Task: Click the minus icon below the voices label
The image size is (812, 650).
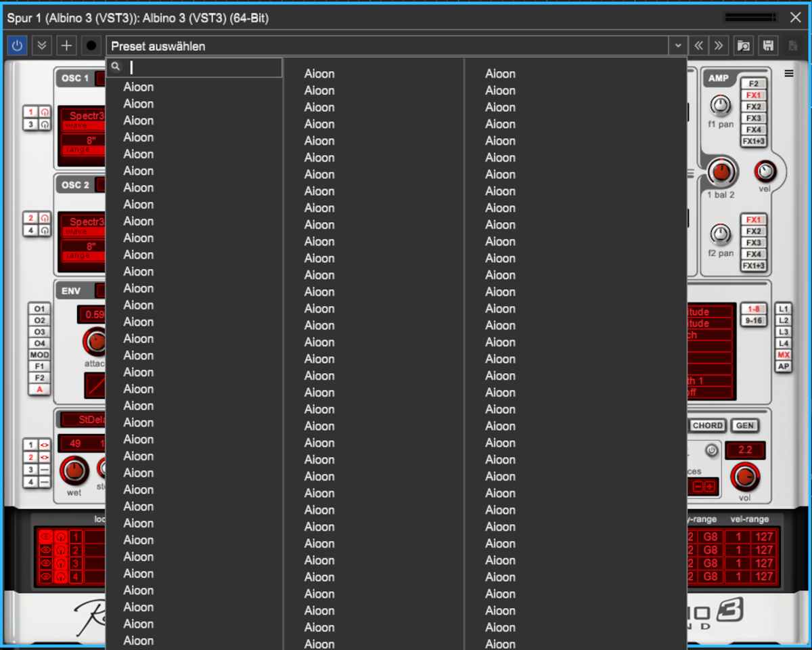Action: pos(699,487)
